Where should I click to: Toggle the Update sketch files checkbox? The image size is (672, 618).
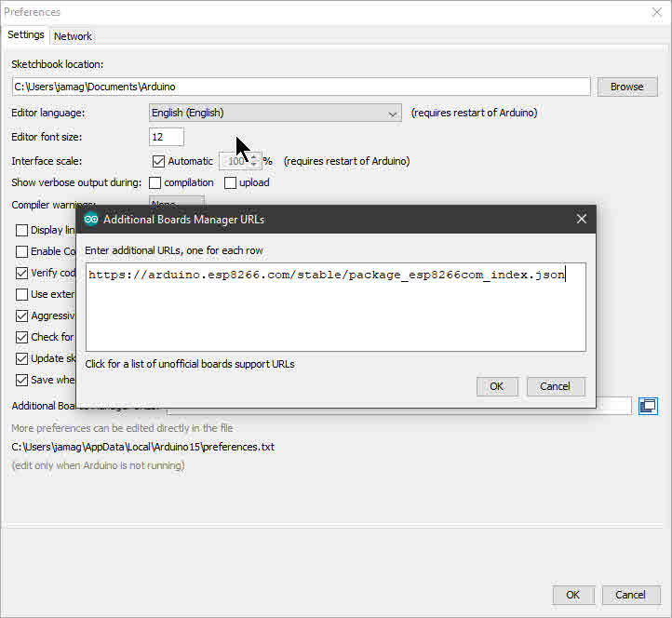[x=21, y=358]
